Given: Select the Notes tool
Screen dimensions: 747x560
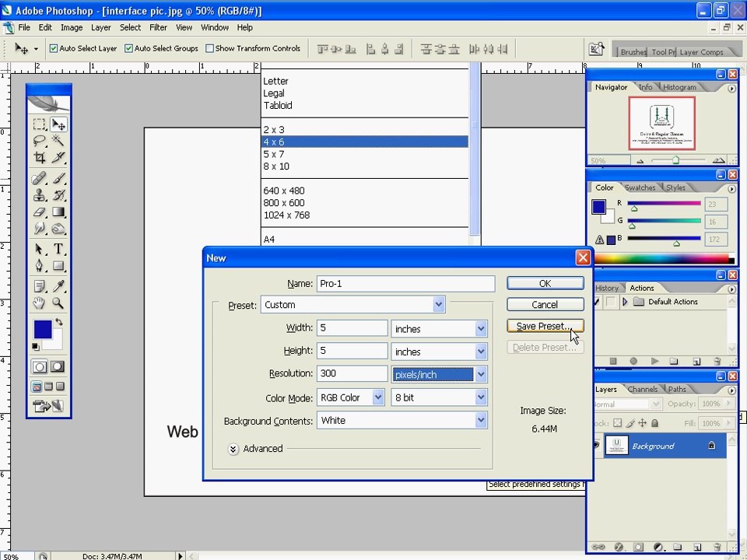Looking at the screenshot, I should point(39,286).
